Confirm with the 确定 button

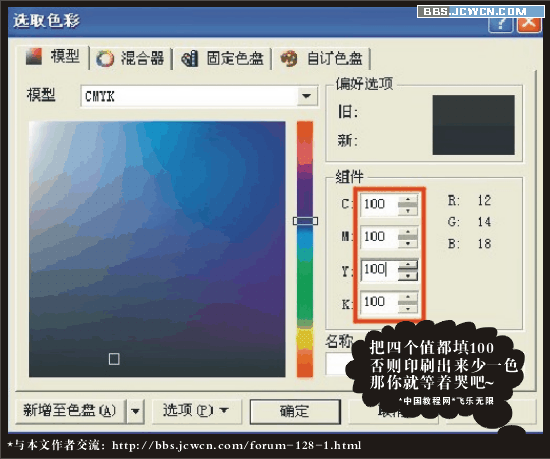tap(295, 411)
